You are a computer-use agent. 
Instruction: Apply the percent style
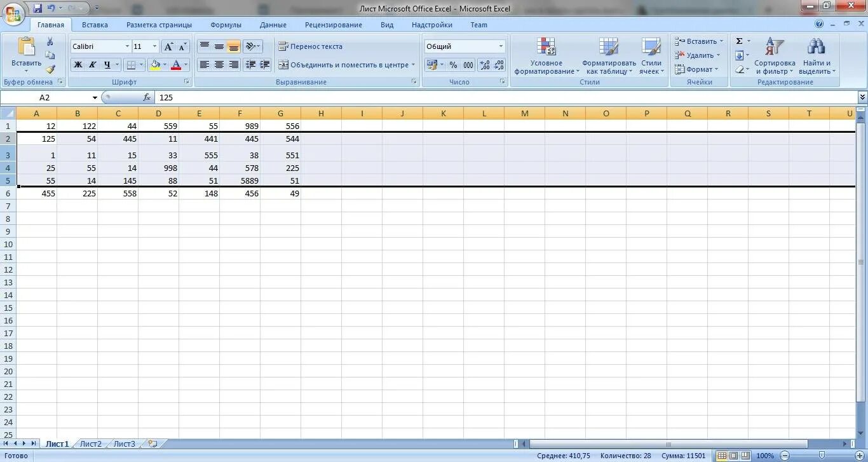point(453,65)
